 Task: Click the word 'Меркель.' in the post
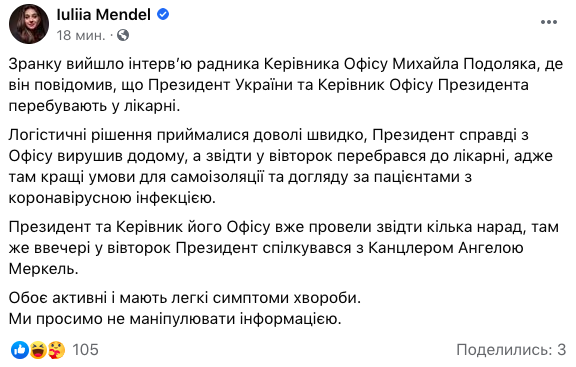pyautogui.click(x=44, y=269)
